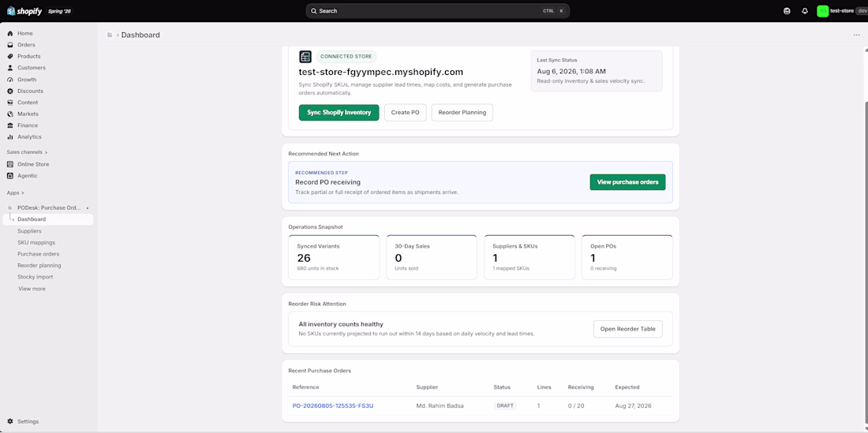Click the Content icon in sidebar
The width and height of the screenshot is (868, 433).
[10, 103]
